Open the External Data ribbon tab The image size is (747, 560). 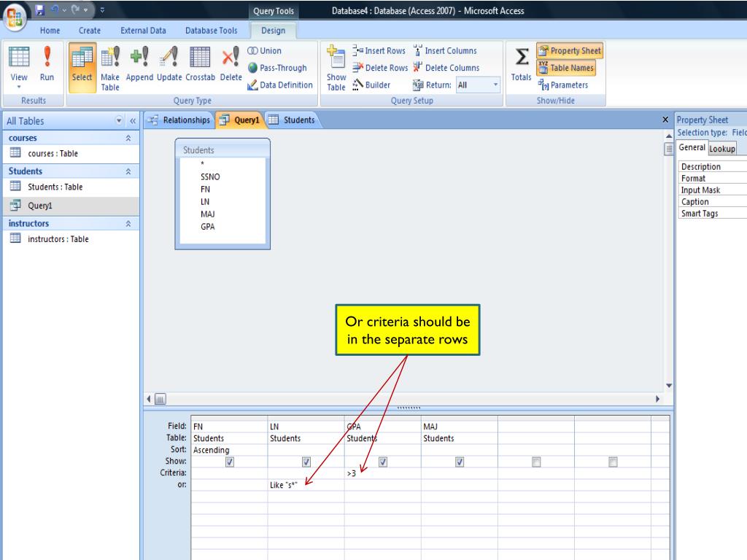click(144, 31)
